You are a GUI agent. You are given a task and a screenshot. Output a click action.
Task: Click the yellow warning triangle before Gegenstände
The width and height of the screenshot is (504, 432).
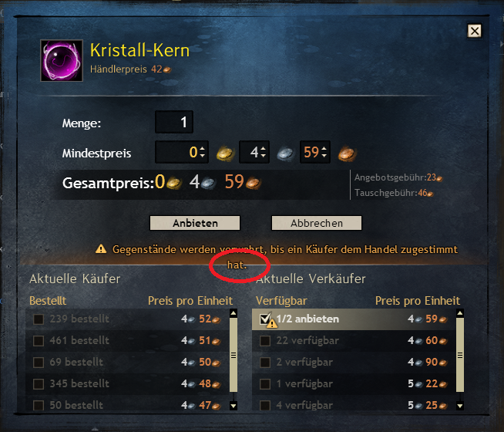pyautogui.click(x=101, y=249)
